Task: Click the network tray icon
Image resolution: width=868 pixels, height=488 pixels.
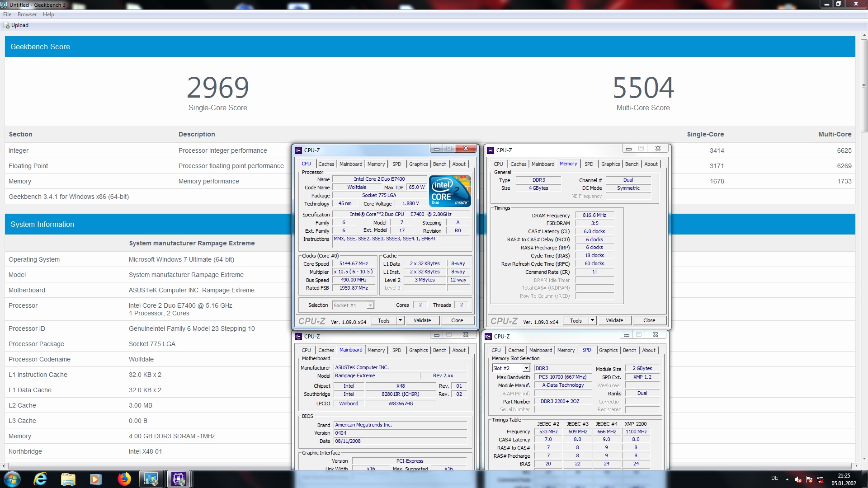Action: pos(820,479)
